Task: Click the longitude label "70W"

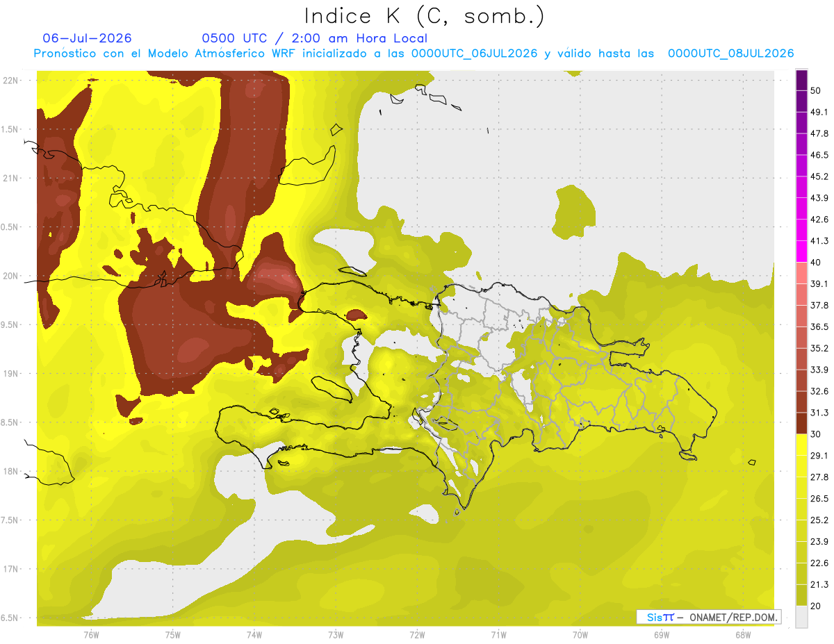Action: click(580, 635)
